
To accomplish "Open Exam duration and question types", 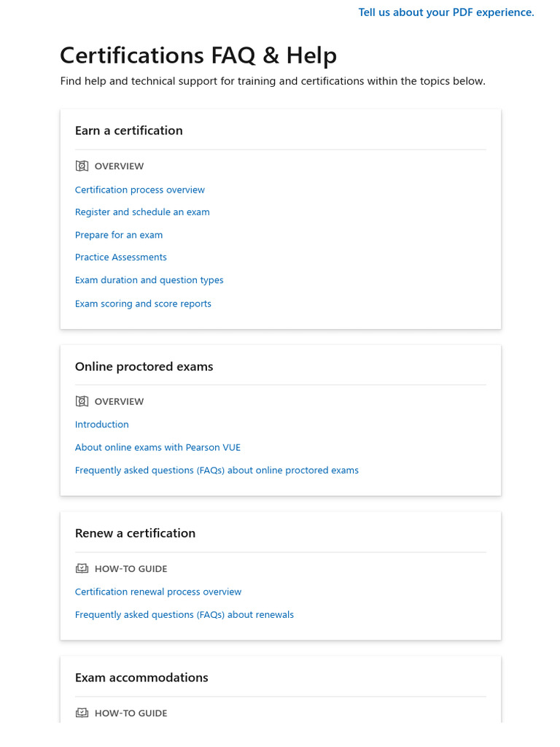I will click(149, 280).
